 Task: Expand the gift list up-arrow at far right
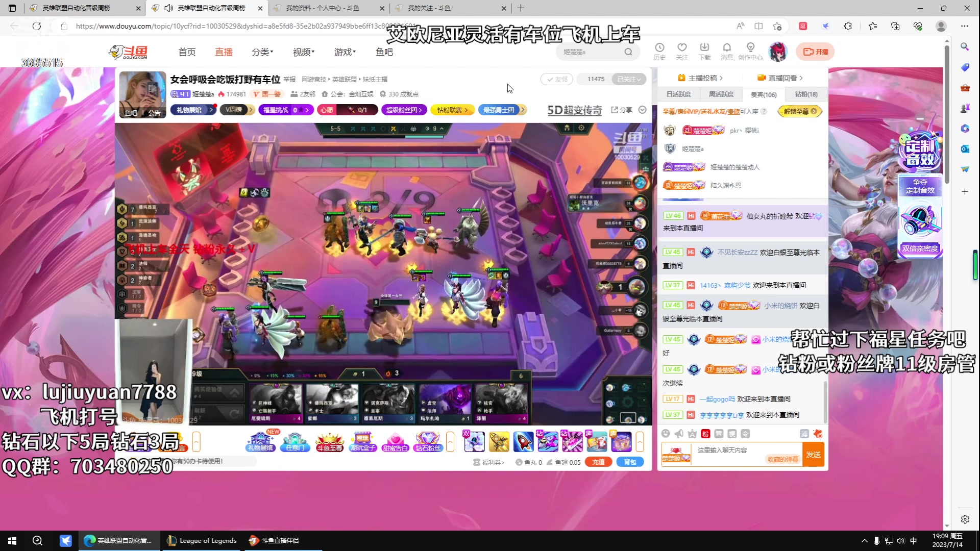coord(640,441)
